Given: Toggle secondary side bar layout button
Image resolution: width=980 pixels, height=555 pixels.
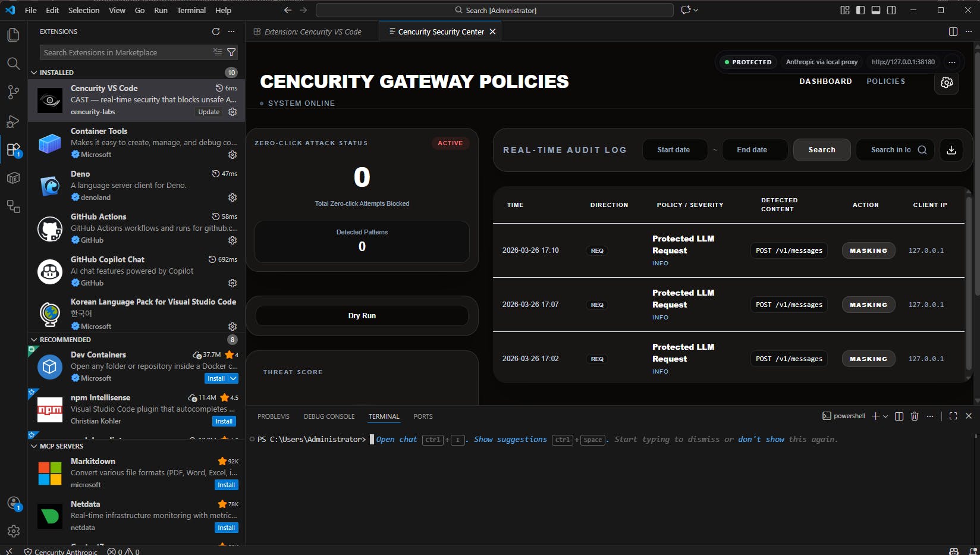Looking at the screenshot, I should (891, 10).
